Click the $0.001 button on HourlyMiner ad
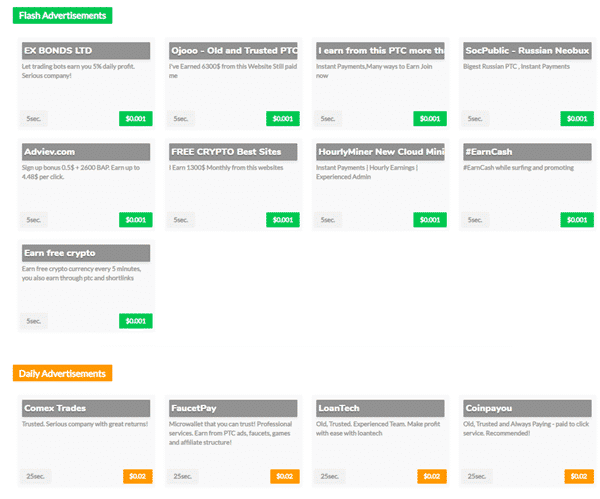The width and height of the screenshot is (600, 499). (x=430, y=220)
